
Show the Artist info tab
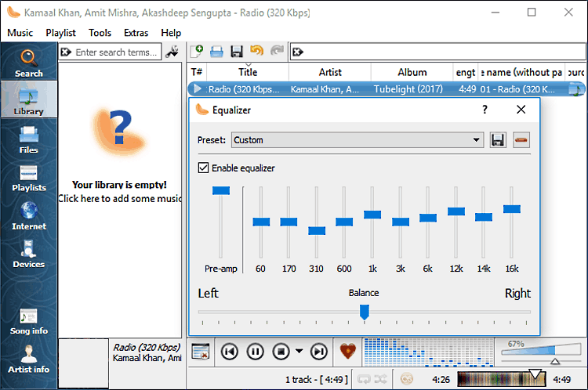coord(28,359)
